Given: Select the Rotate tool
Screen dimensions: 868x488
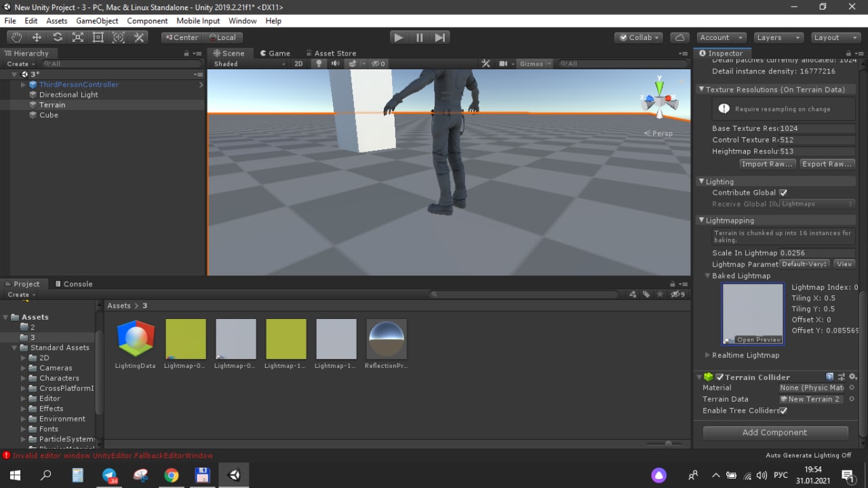Looking at the screenshot, I should [58, 37].
